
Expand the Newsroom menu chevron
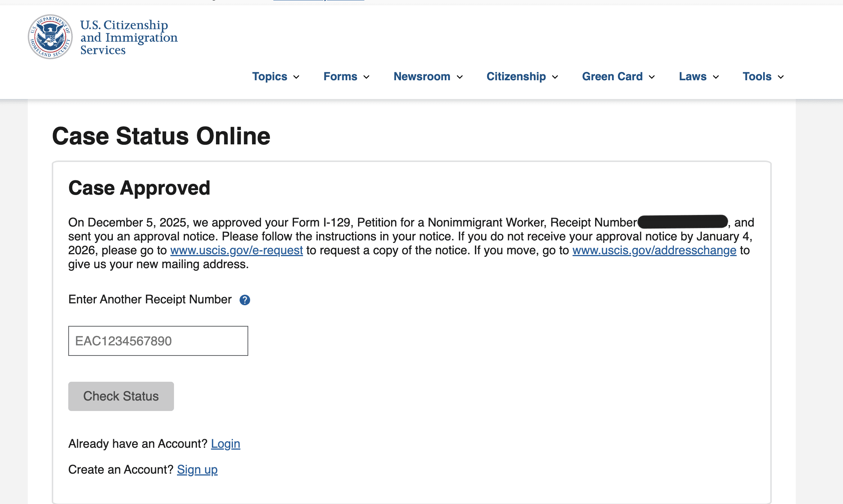pyautogui.click(x=460, y=77)
